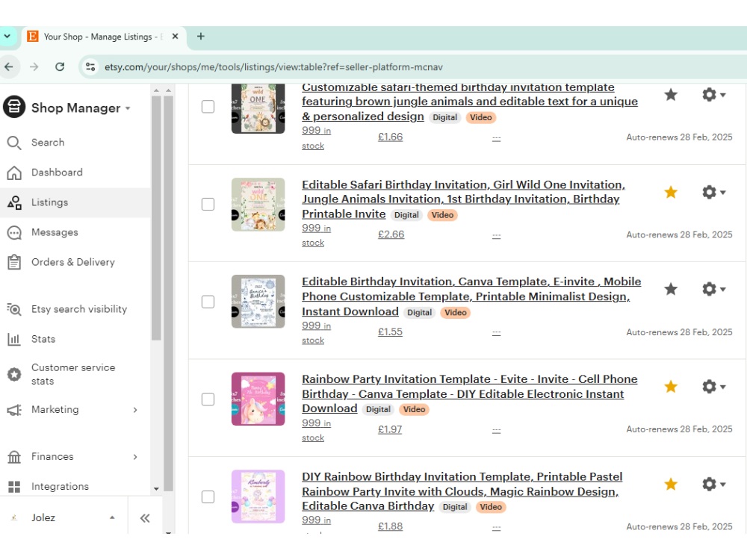This screenshot has width=747, height=560.
Task: Click DIY Rainbow Birthday Invitation thumbnail
Action: tap(258, 497)
